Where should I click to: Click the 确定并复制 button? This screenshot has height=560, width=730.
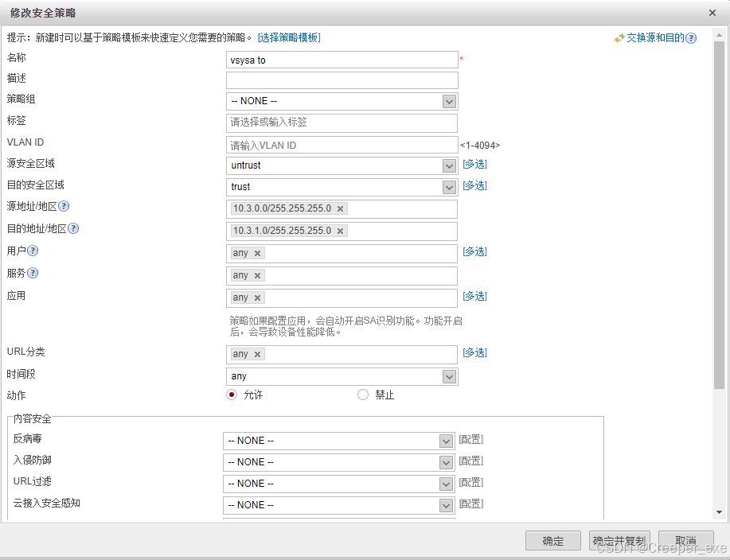pyautogui.click(x=619, y=541)
